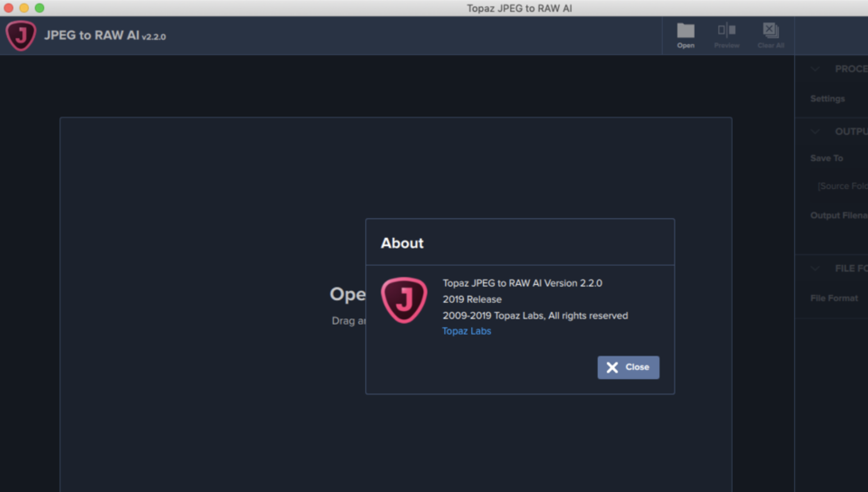Click the Output Filename label
868x492 pixels.
click(x=838, y=215)
